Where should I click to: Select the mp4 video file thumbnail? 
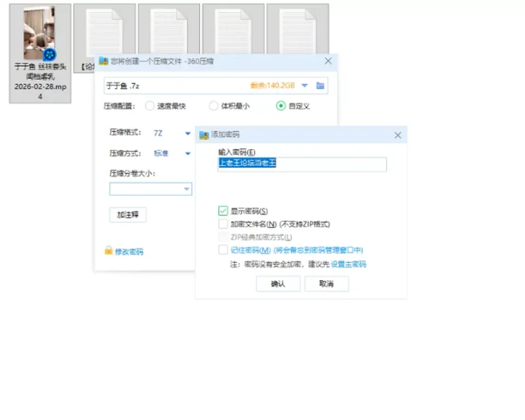click(39, 33)
